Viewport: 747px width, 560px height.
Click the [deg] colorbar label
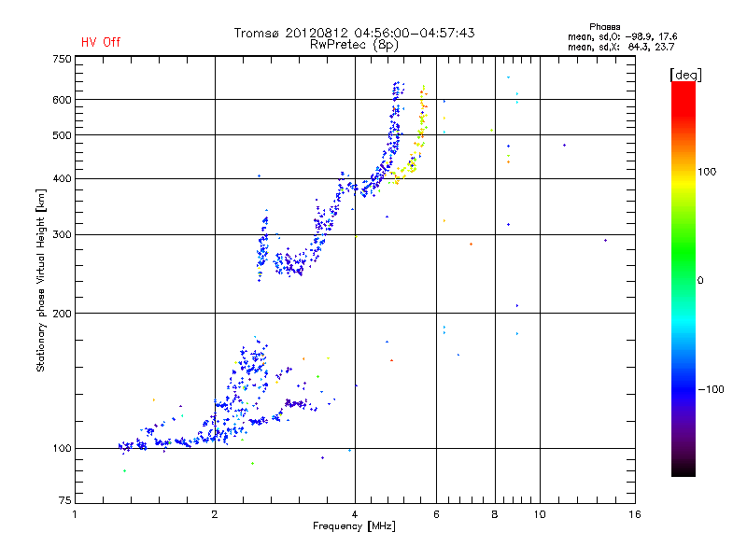coord(685,76)
